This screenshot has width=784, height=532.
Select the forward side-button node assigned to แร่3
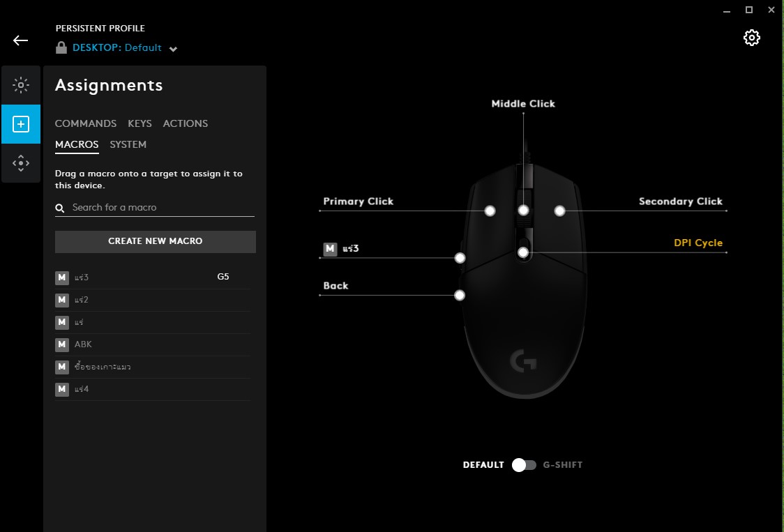460,258
